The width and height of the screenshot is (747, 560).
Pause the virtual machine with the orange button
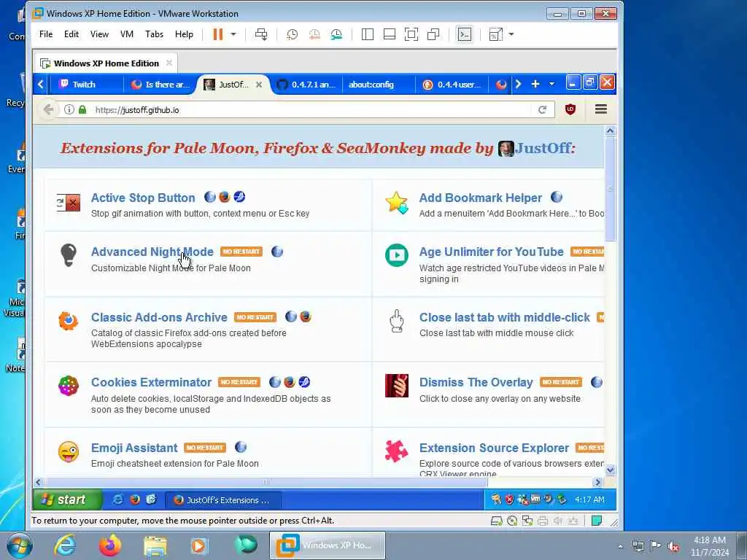217,34
